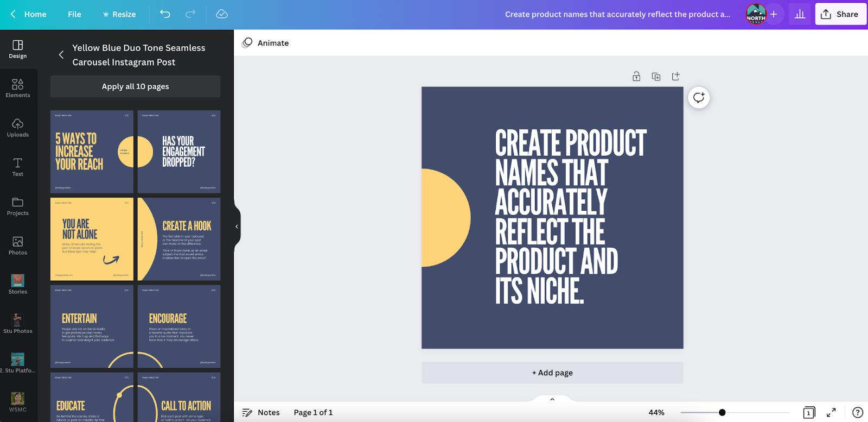The height and width of the screenshot is (422, 868).
Task: Click Apply all 10 pages
Action: 135,86
